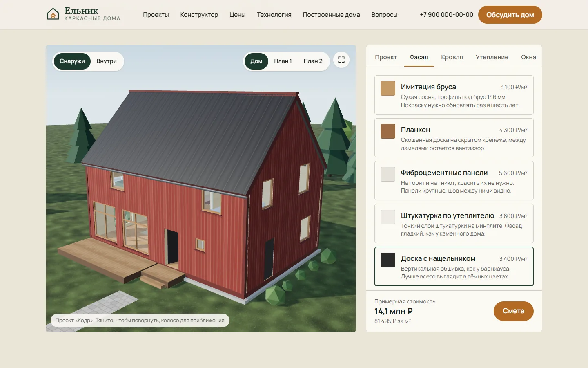The height and width of the screenshot is (368, 588).
Task: Click the price 4 300 ₽/м²
Action: [x=513, y=130]
